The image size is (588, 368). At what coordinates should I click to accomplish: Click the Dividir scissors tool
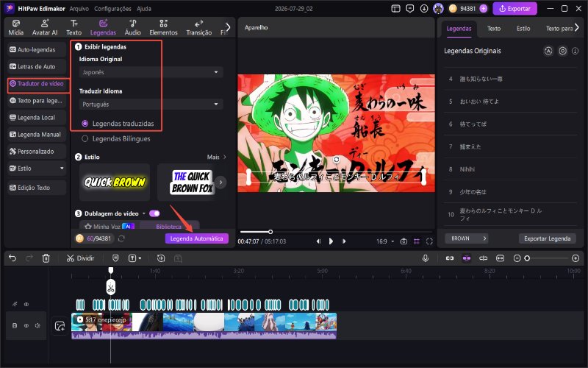tap(80, 258)
